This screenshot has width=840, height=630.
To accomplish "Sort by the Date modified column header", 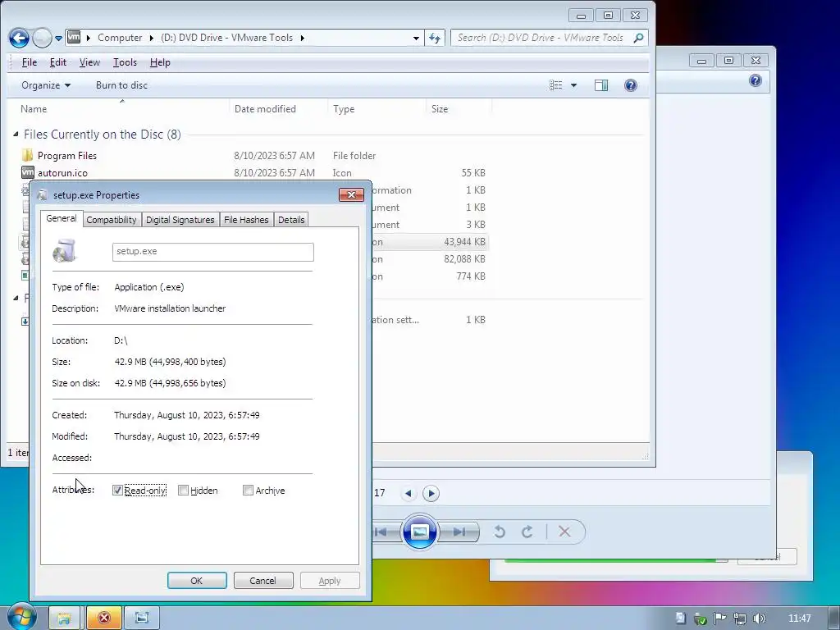I will pos(265,109).
